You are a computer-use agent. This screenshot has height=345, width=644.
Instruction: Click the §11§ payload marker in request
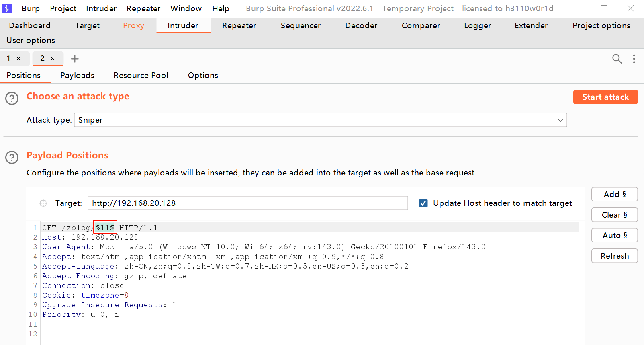[x=105, y=228]
